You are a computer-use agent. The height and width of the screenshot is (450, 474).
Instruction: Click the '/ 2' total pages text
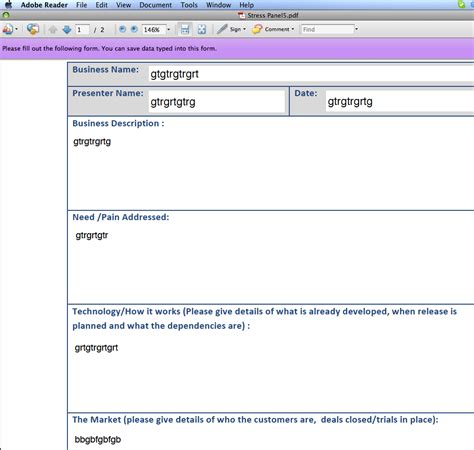click(99, 30)
